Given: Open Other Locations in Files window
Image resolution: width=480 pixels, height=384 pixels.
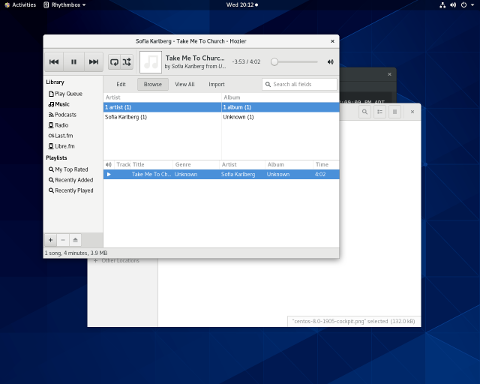Looking at the screenshot, I should (120, 260).
